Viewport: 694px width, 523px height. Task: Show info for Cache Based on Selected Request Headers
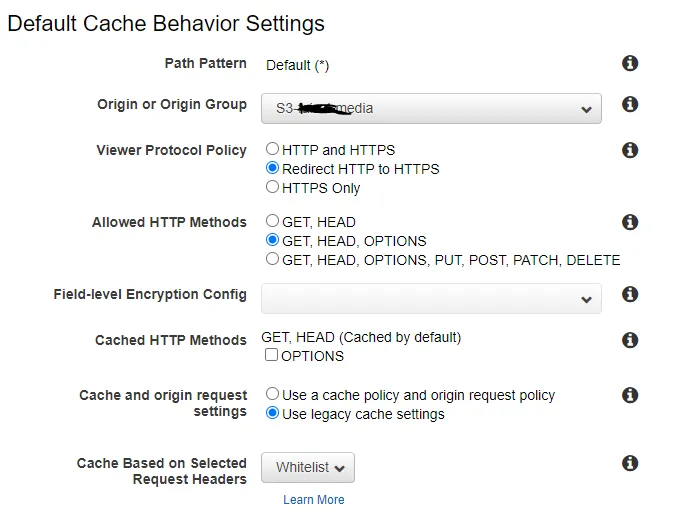click(x=630, y=463)
